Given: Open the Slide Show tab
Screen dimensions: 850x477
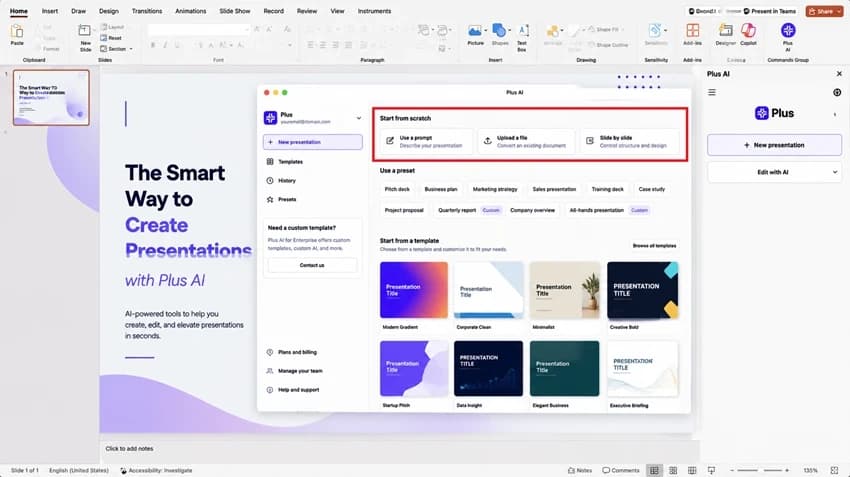Looking at the screenshot, I should coord(235,11).
